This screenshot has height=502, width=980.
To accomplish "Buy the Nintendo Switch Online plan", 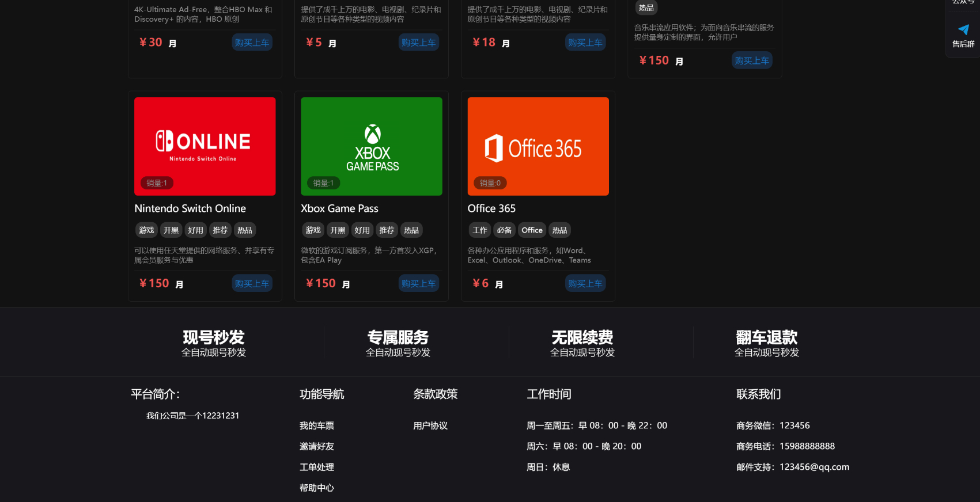I will pos(252,283).
